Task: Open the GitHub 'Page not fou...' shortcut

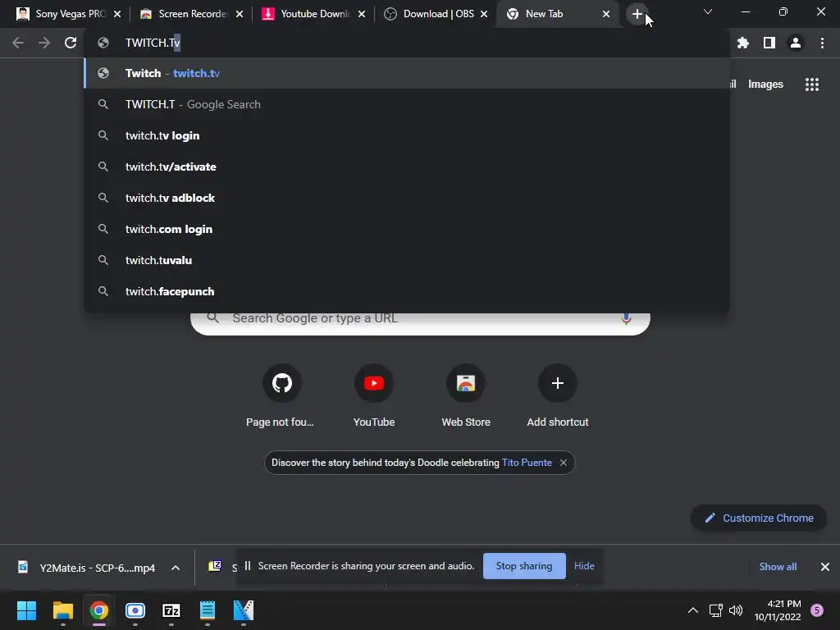Action: click(x=282, y=383)
